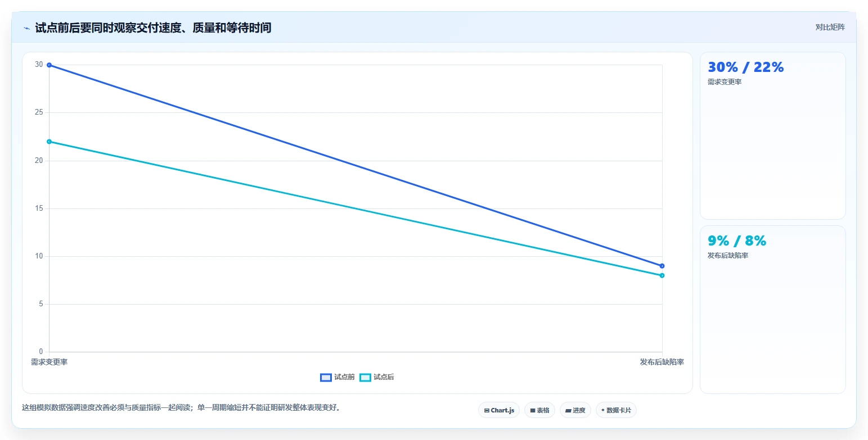Click the 9% / 8% card value
This screenshot has width=868, height=440.
coord(737,241)
